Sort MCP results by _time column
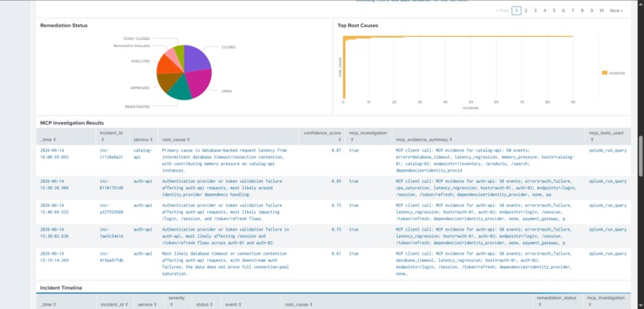This screenshot has height=309, width=644. 48,140
